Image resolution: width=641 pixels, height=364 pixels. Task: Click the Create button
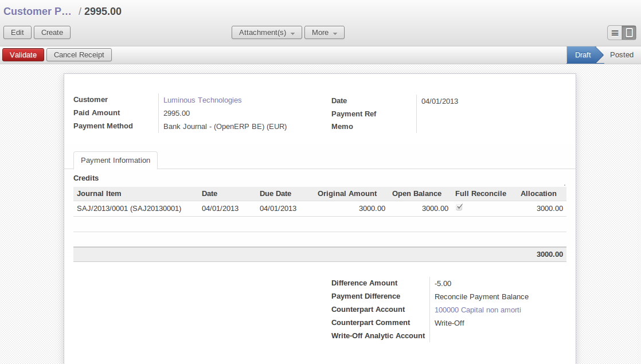tap(52, 33)
